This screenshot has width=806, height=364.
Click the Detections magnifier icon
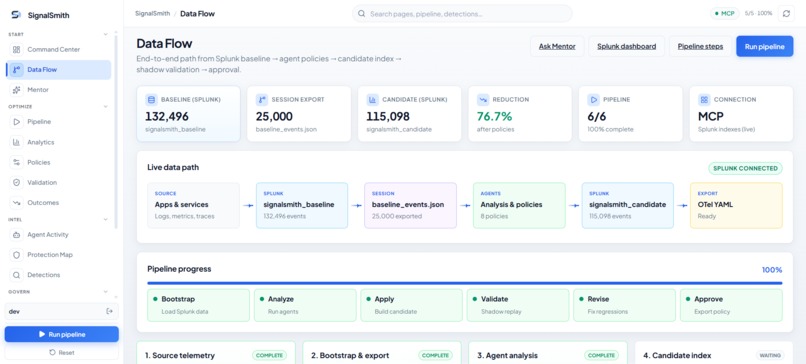(16, 275)
